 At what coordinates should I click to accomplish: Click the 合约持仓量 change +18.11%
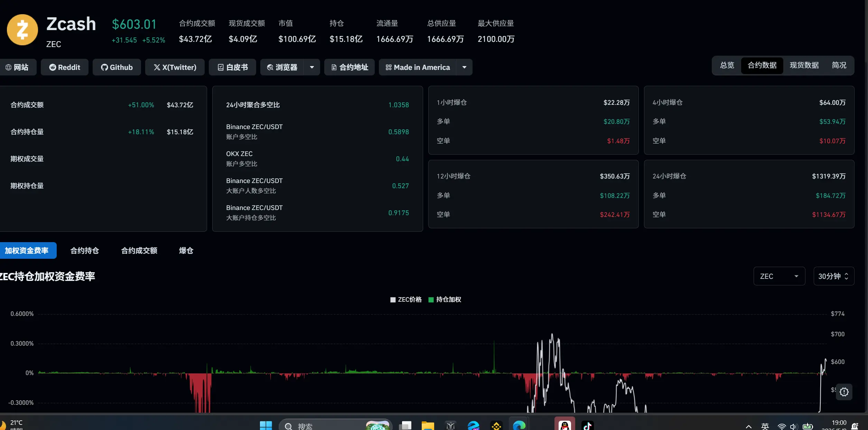click(141, 132)
